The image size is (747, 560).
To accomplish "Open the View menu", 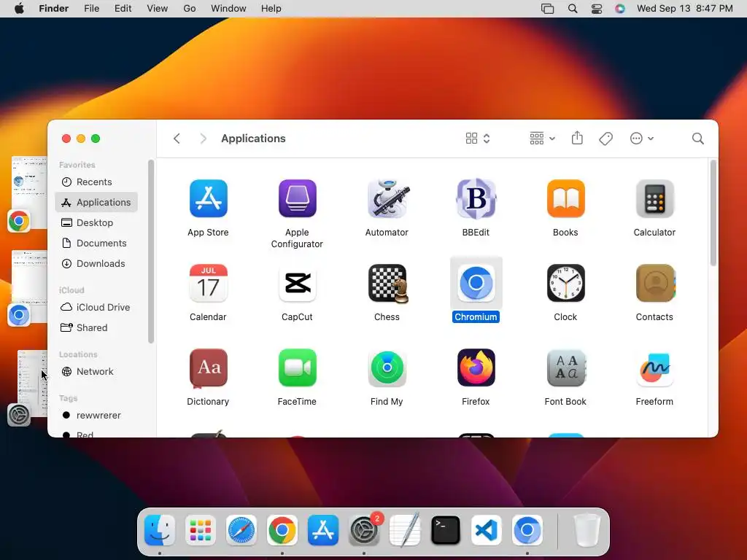I will point(158,9).
